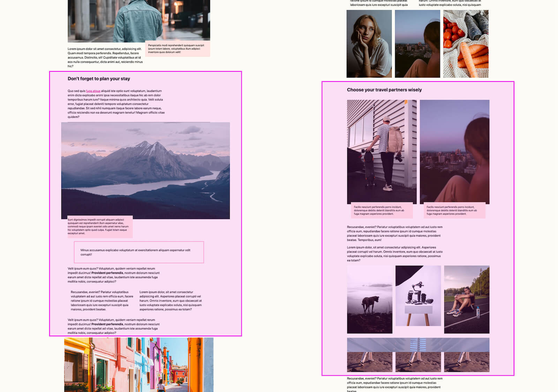The width and height of the screenshot is (558, 392).
Task: Open the fuga atque link
Action: (x=92, y=91)
